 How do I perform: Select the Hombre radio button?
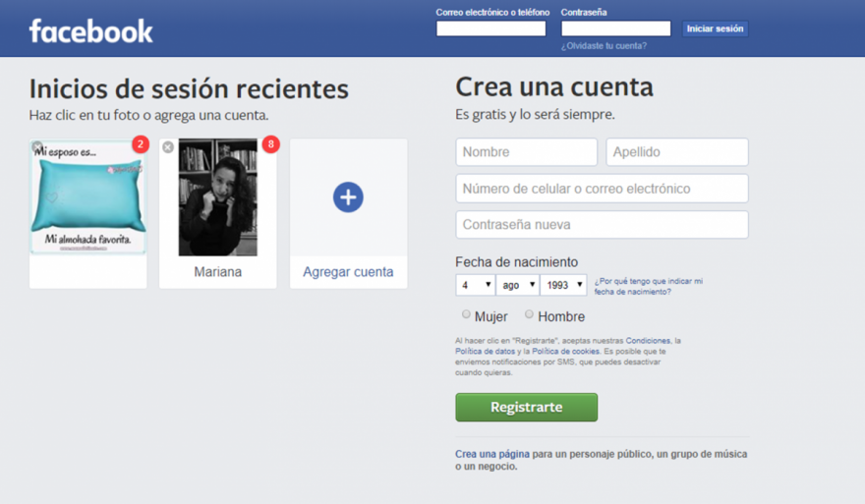tap(529, 314)
